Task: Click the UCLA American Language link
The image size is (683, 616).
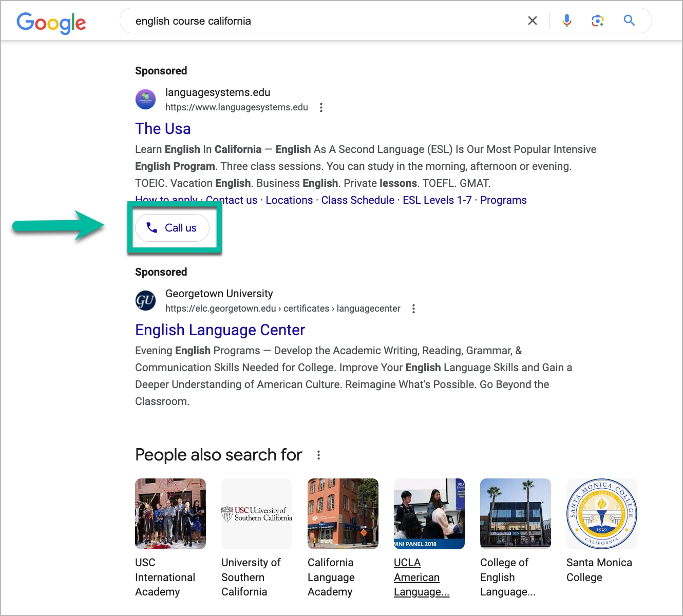Action: pos(421,577)
